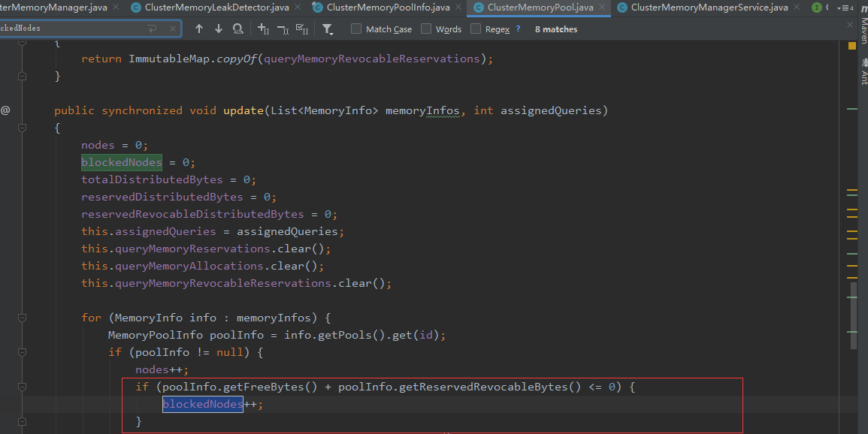Select all occurrences icon in find bar

[302, 29]
